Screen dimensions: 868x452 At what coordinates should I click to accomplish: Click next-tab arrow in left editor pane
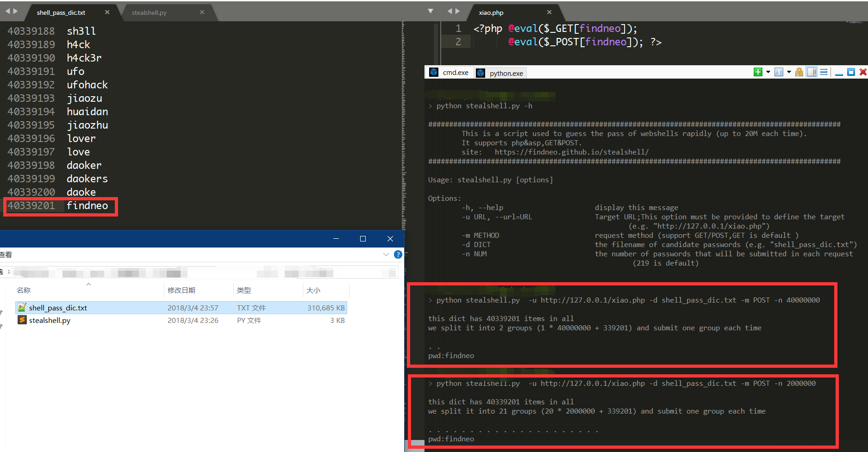pyautogui.click(x=15, y=11)
